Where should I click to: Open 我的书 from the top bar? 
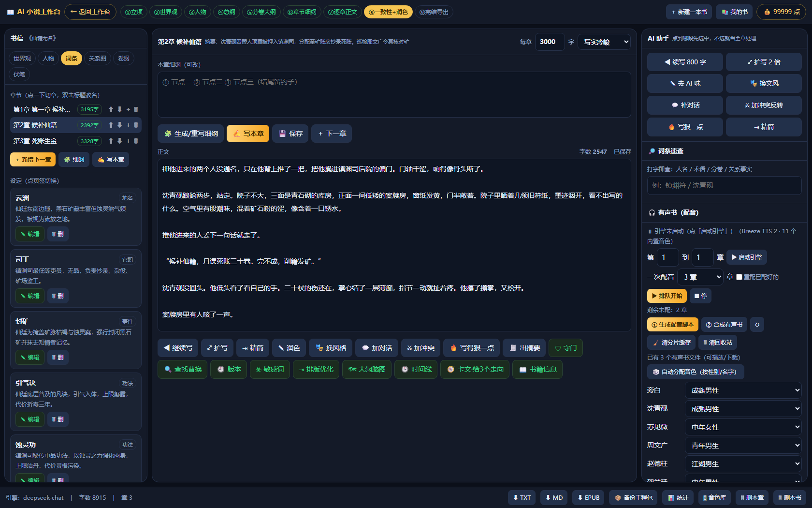coord(734,12)
